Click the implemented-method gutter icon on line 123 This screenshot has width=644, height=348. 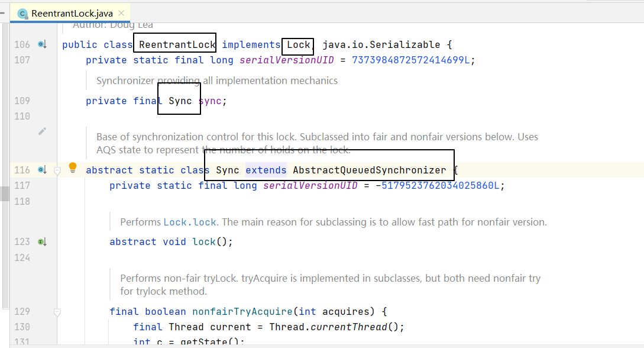tap(42, 241)
